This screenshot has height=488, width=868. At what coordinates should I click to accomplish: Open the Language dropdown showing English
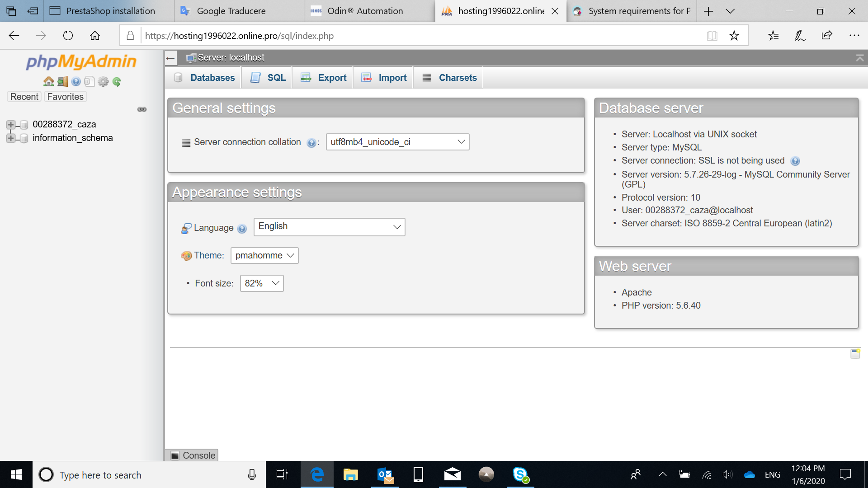(x=329, y=227)
